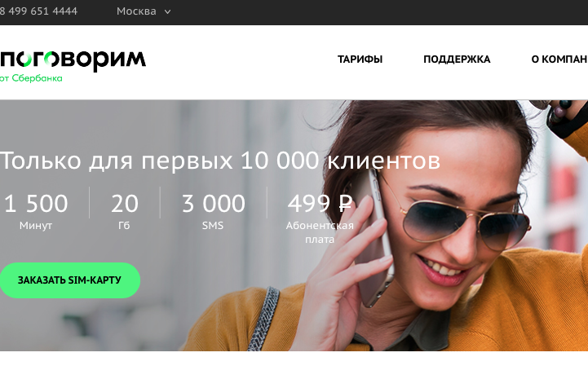The height and width of the screenshot is (379, 588).
Task: Click the Минут label
Action: point(36,225)
